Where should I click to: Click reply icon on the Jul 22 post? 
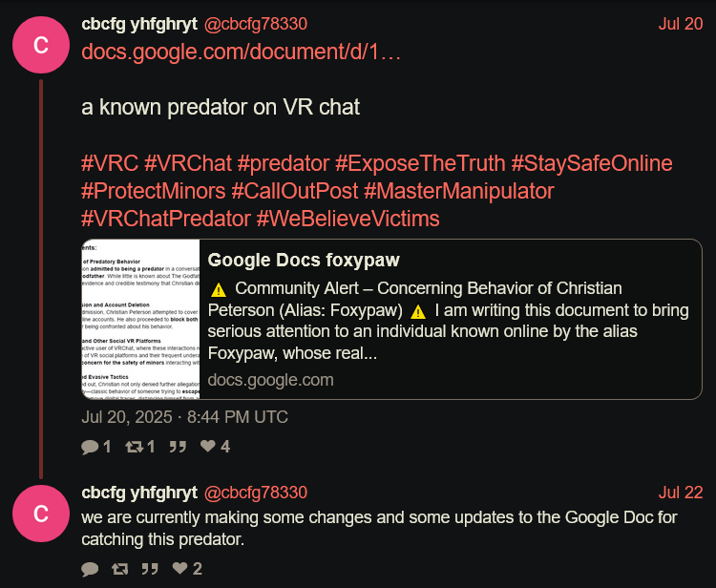(90, 569)
